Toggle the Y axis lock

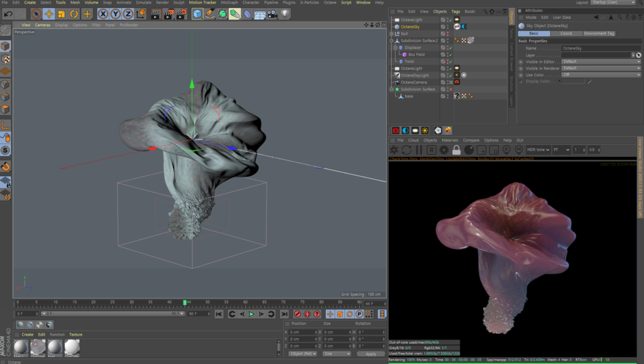pyautogui.click(x=116, y=14)
